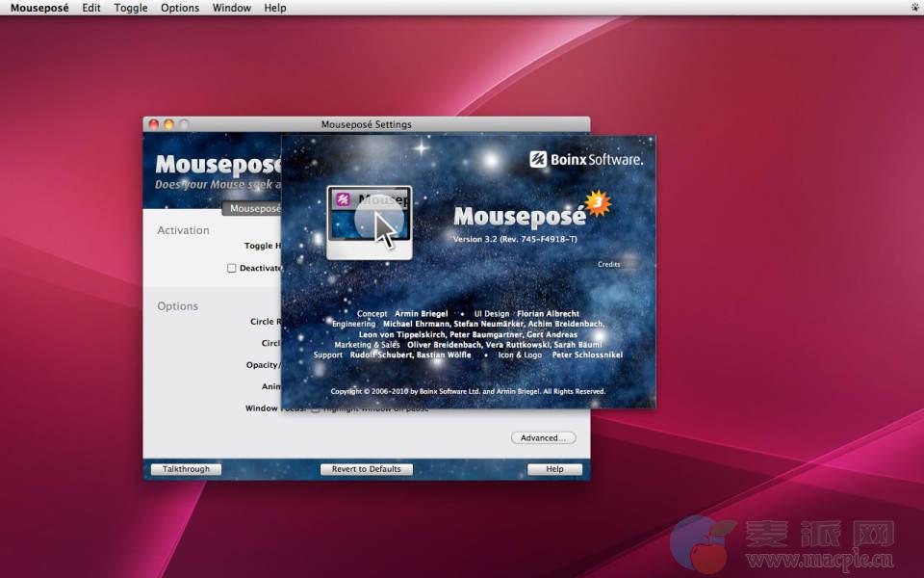Open the Toggle menu
Viewport: 924px width, 578px height.
coord(131,8)
